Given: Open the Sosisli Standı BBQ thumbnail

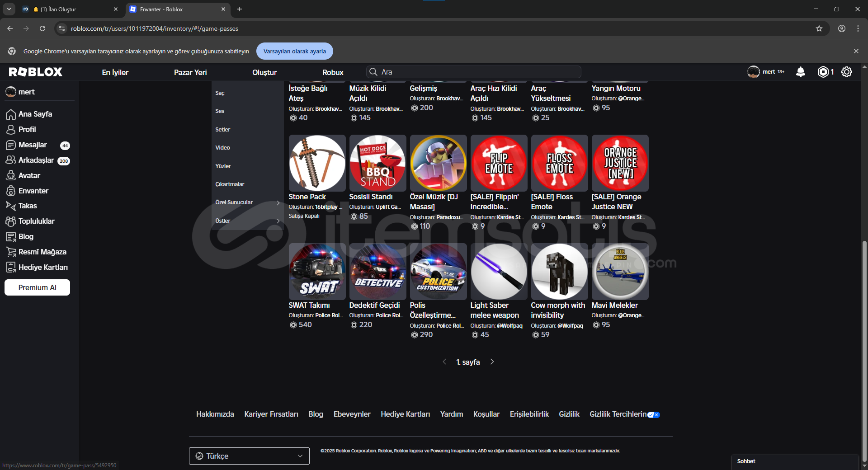Looking at the screenshot, I should [378, 163].
